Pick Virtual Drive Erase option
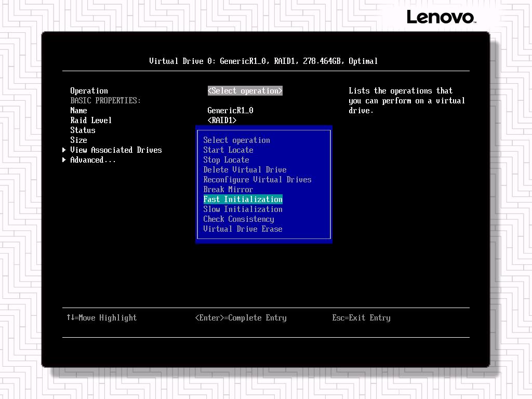 click(x=243, y=229)
